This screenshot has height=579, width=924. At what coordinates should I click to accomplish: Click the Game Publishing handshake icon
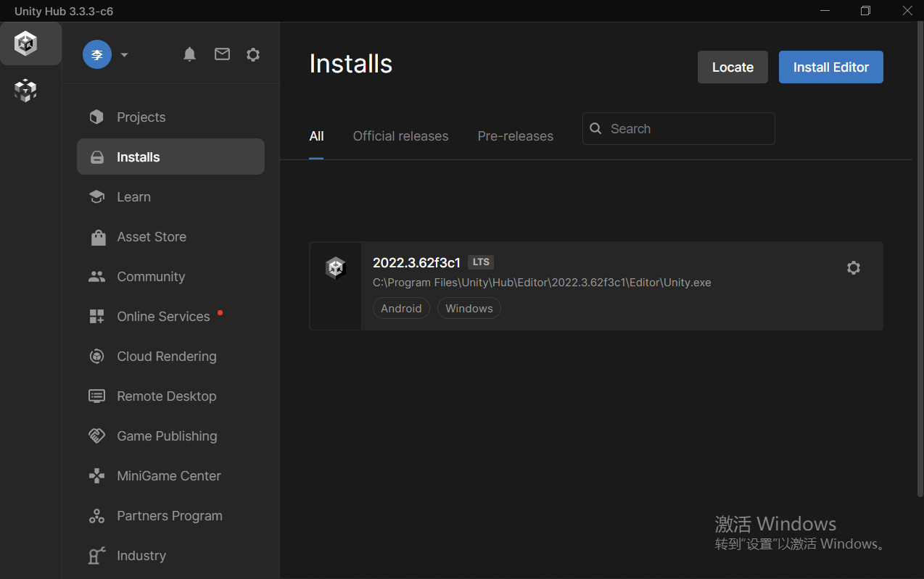(x=96, y=436)
